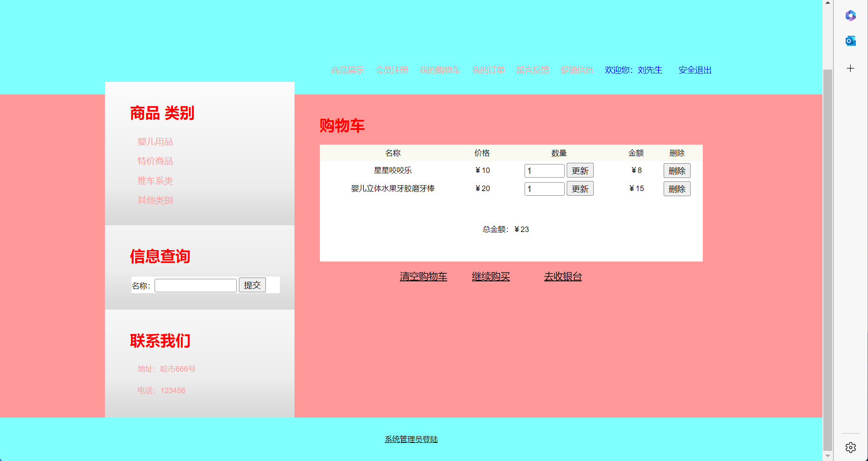
Task: Click into the 名称 search input field
Action: pos(195,285)
